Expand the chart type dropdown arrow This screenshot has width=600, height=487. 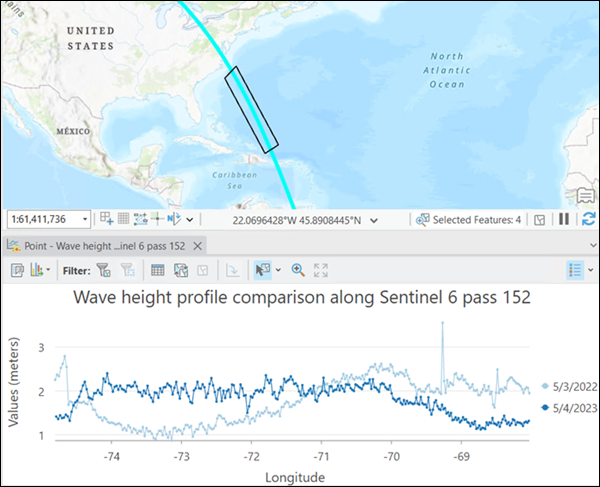[47, 270]
